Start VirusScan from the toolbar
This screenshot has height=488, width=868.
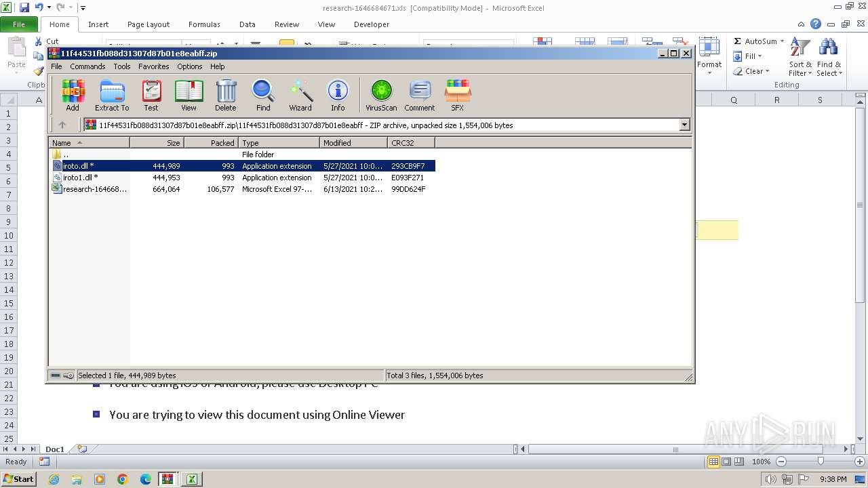tap(381, 95)
